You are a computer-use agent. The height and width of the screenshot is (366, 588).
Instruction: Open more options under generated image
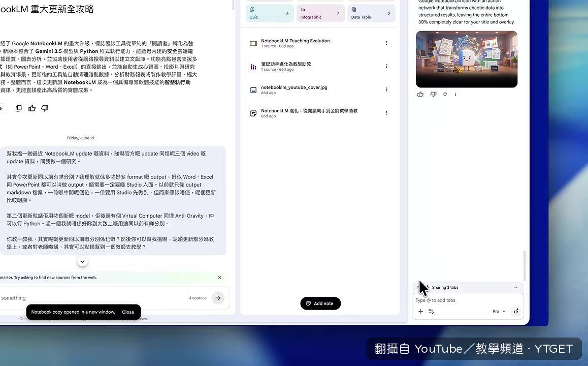pyautogui.click(x=455, y=94)
